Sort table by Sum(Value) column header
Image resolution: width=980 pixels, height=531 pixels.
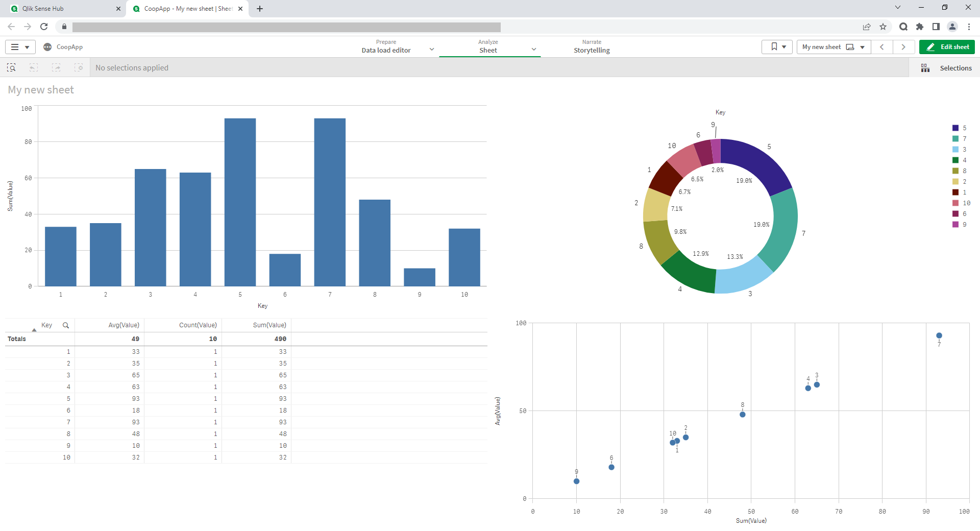(269, 325)
